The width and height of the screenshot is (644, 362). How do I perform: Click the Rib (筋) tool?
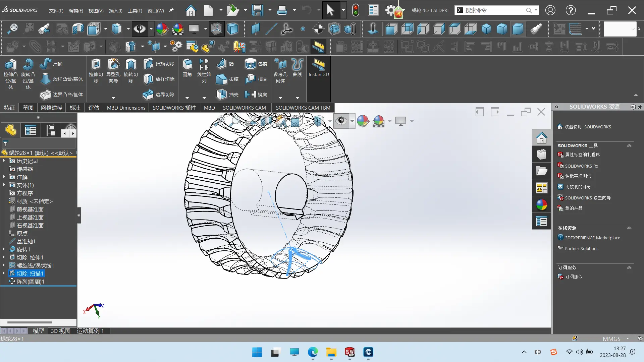tap(225, 63)
